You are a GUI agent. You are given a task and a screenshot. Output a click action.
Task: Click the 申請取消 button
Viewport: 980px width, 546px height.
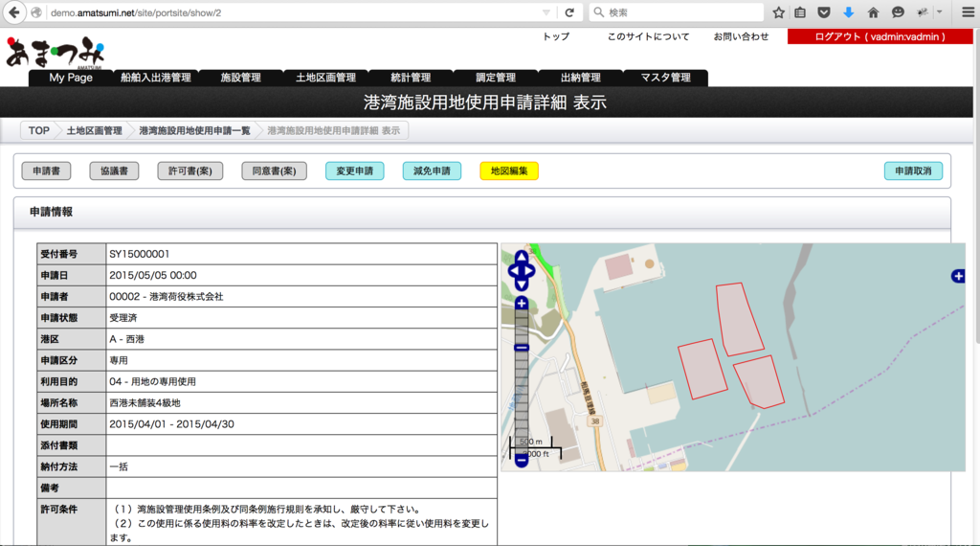coord(913,171)
